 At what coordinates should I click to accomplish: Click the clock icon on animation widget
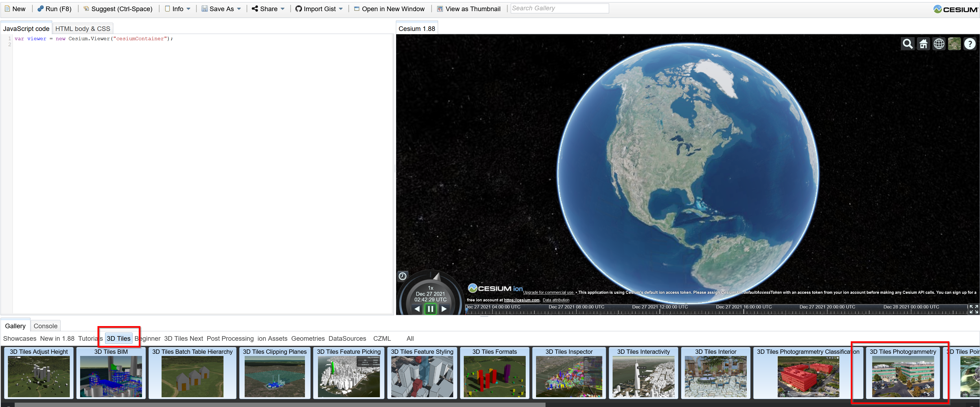[x=402, y=276]
